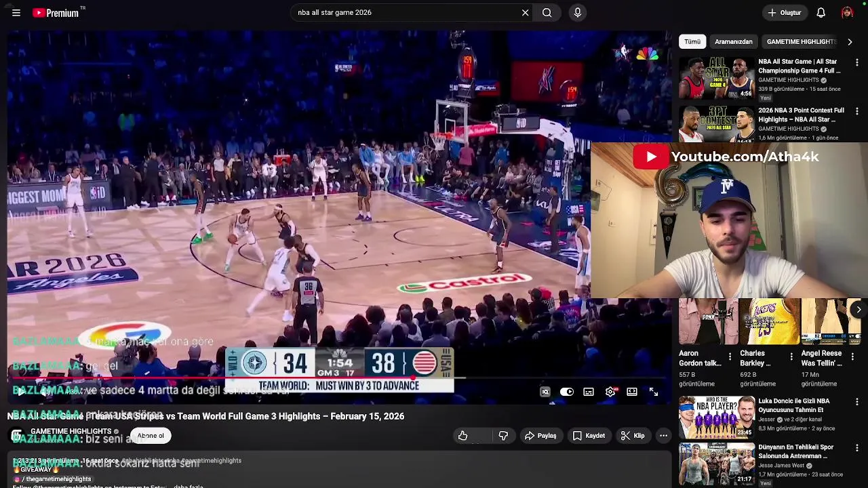Viewport: 868px width, 488px height.
Task: Open the GAMETIME HIGHLIGHTS channel avatar
Action: coord(17,436)
